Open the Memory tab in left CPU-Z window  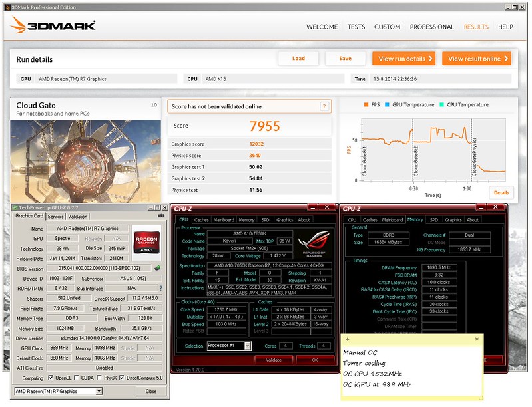pyautogui.click(x=246, y=220)
